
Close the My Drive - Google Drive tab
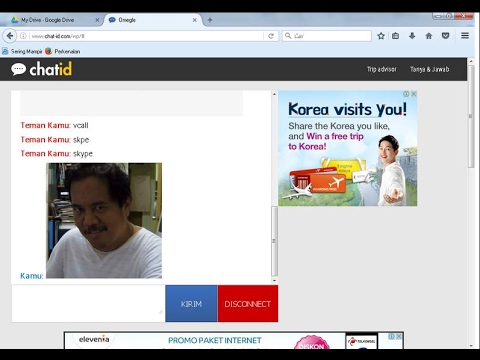[x=97, y=20]
